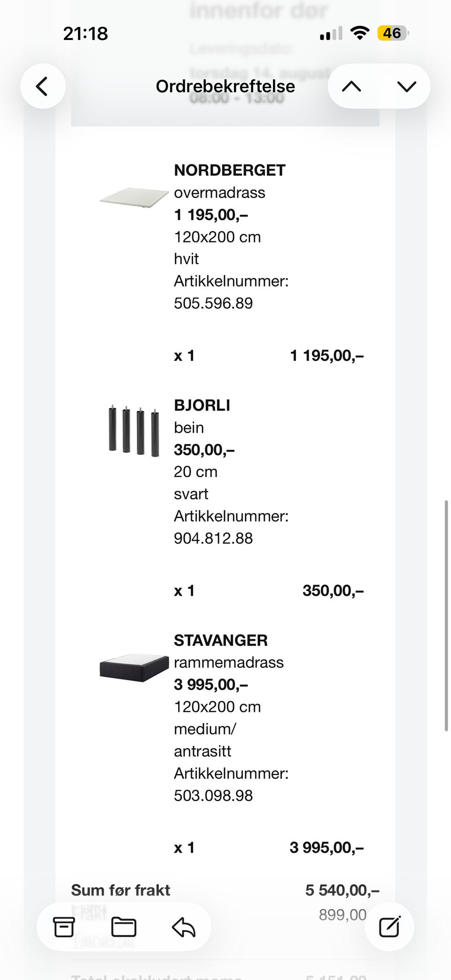The width and height of the screenshot is (451, 980).
Task: Select article number 904.812.88
Action: pos(213,538)
